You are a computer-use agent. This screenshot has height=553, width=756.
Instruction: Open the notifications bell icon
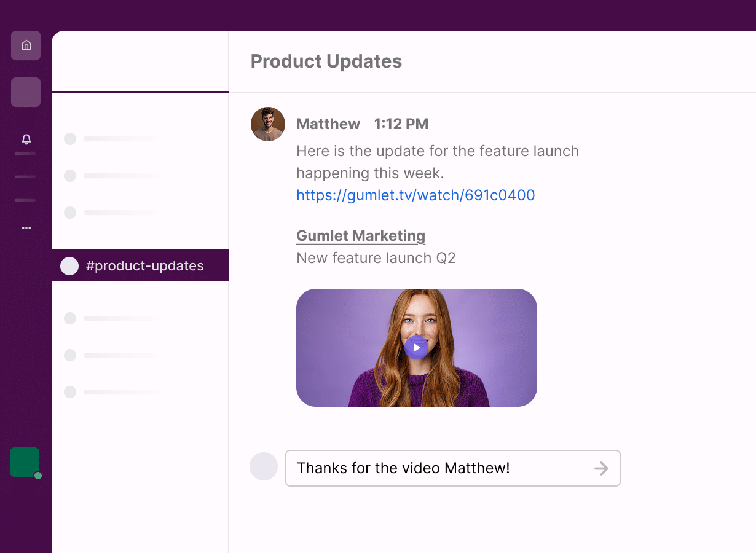26,139
